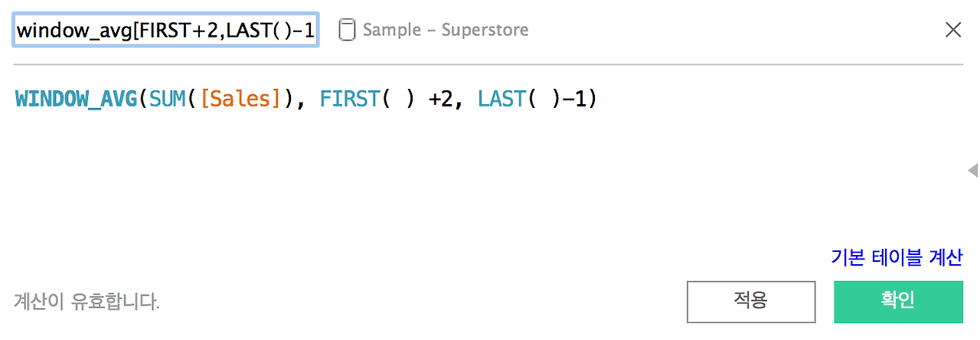Open the 기본 테이블 계산 link
Image resolution: width=980 pixels, height=340 pixels.
tap(897, 257)
